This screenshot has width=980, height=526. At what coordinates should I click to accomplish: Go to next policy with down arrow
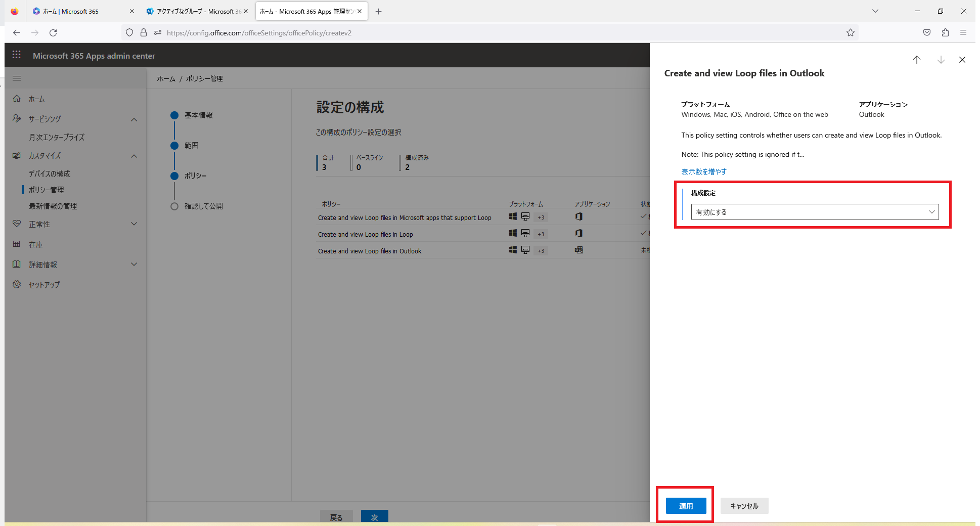(x=941, y=60)
